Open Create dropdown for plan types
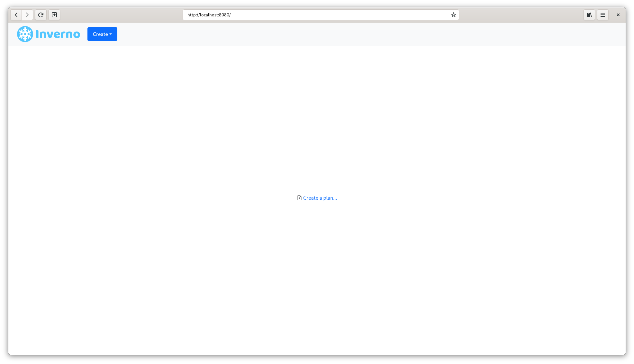The width and height of the screenshot is (634, 364). [102, 34]
